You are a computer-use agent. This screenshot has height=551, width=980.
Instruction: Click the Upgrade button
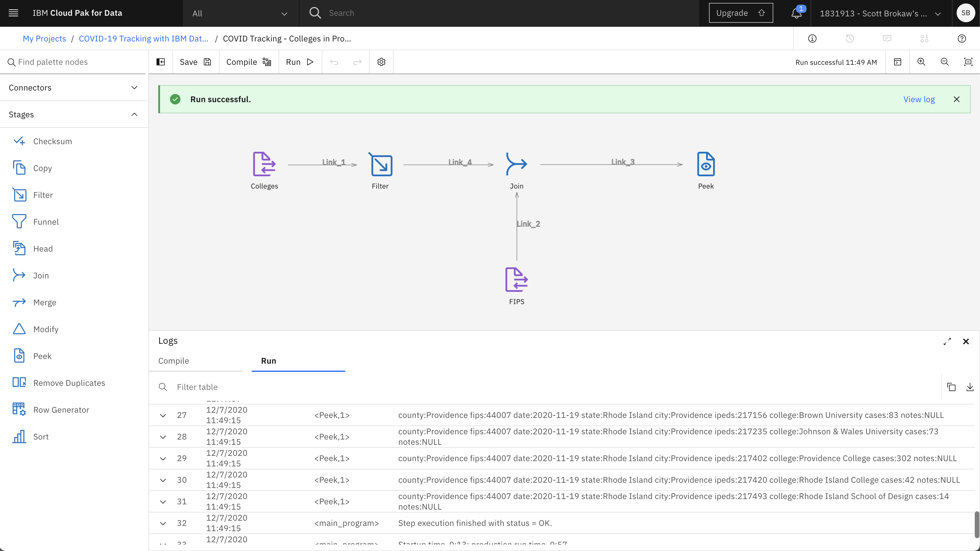click(740, 13)
